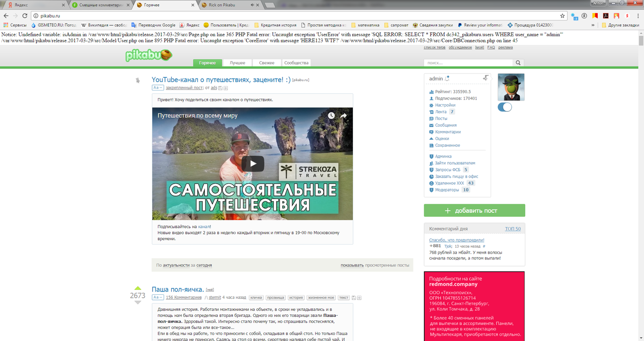Expand the pinned post's plus icon

tap(226, 88)
